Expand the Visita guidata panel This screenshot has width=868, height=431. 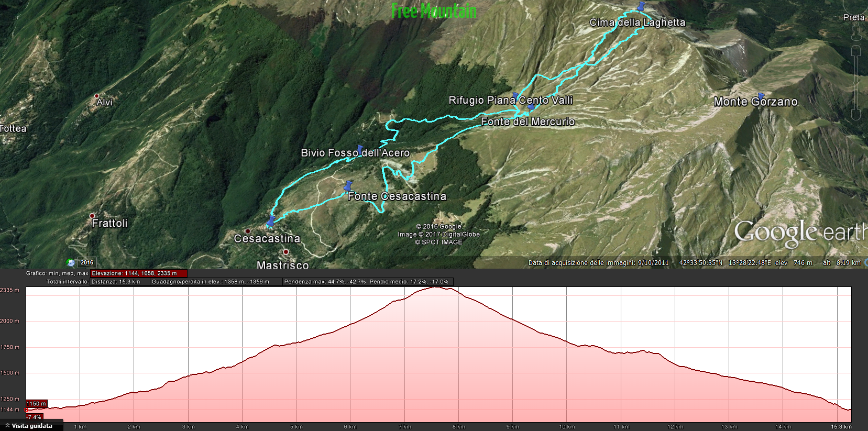[x=30, y=426]
